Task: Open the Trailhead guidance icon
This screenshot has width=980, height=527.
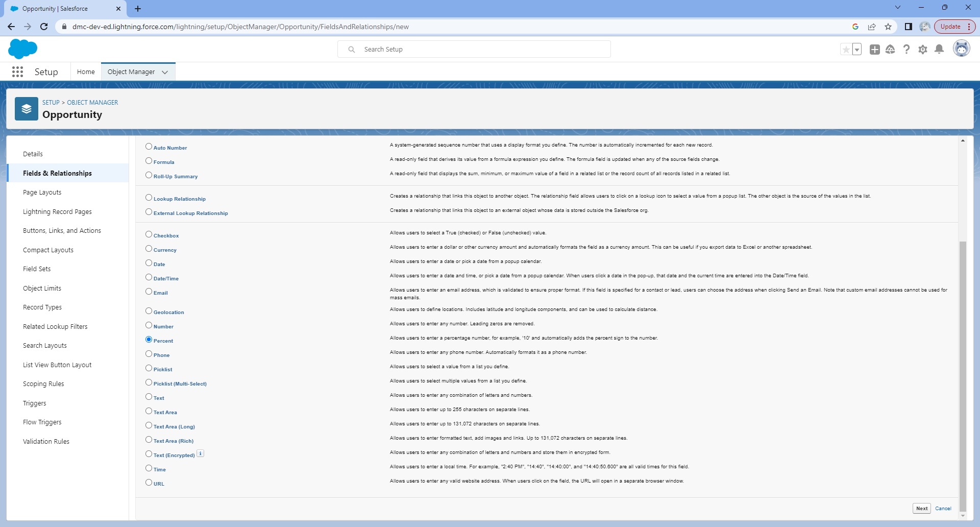Action: pos(890,50)
